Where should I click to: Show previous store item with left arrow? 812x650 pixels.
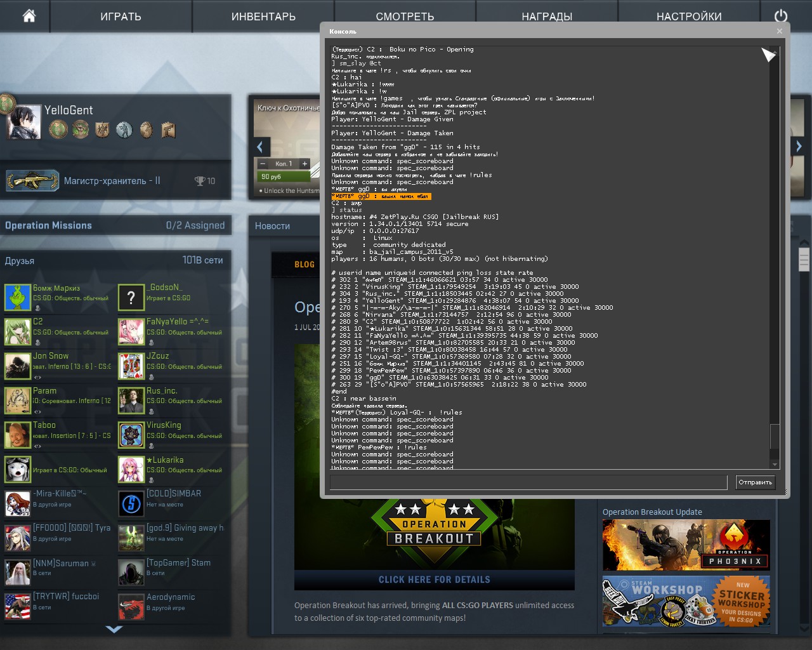259,147
